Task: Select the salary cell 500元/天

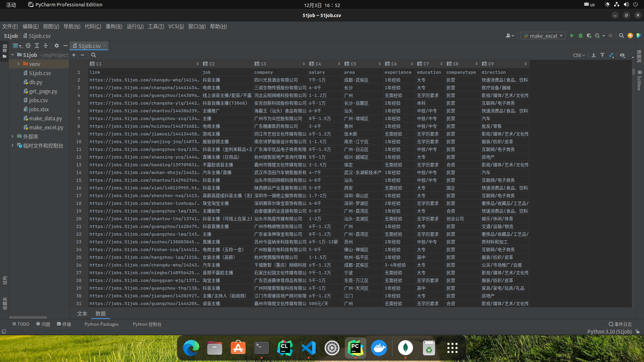Action: pos(325,303)
